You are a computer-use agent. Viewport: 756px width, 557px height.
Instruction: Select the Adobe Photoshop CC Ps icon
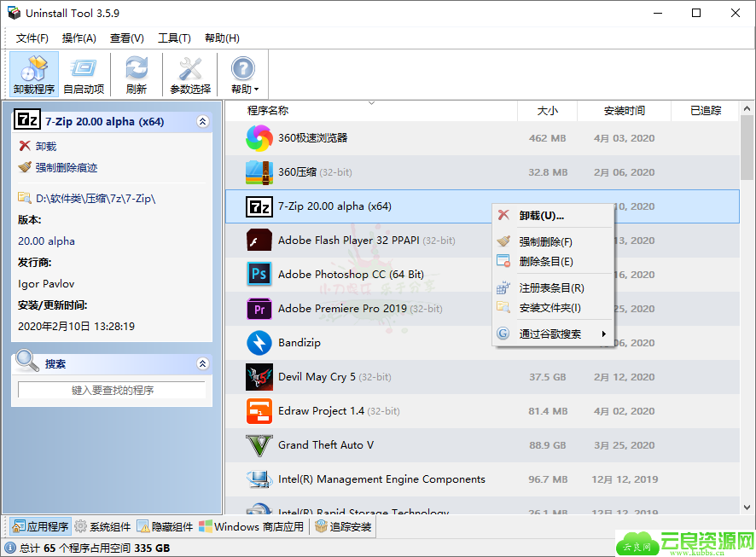tap(259, 274)
